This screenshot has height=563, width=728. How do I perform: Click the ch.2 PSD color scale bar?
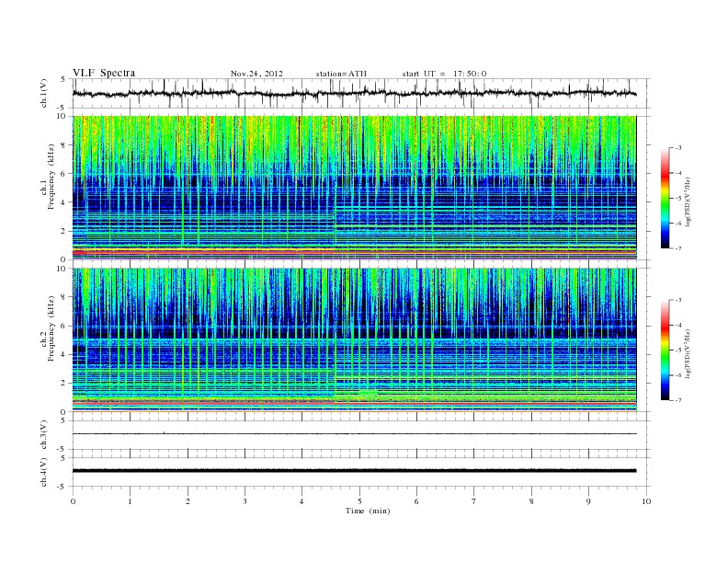pos(665,350)
